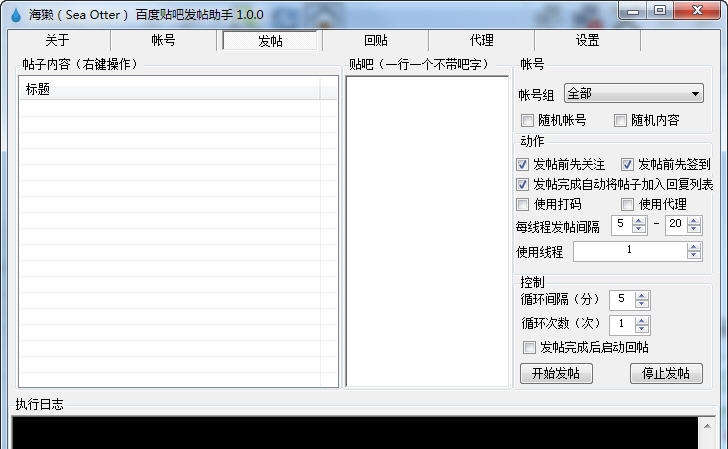This screenshot has width=728, height=449.
Task: Click the 停止发帖 button
Action: pos(666,373)
